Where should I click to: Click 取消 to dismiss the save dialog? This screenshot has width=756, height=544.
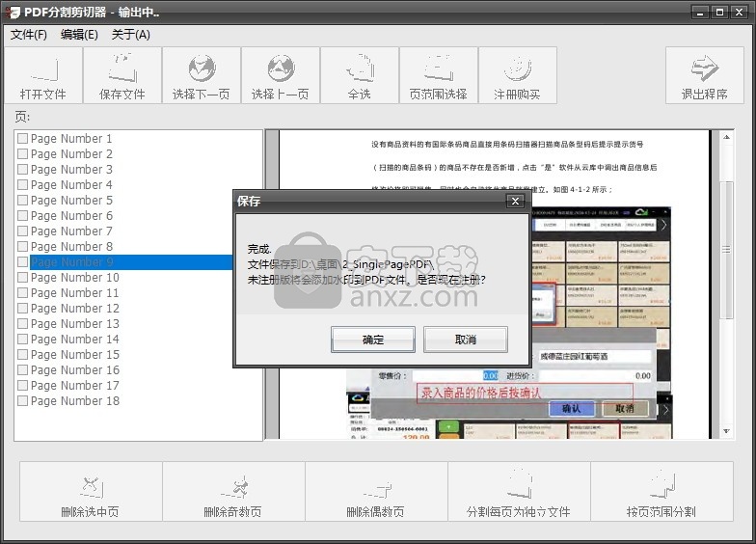click(x=465, y=340)
